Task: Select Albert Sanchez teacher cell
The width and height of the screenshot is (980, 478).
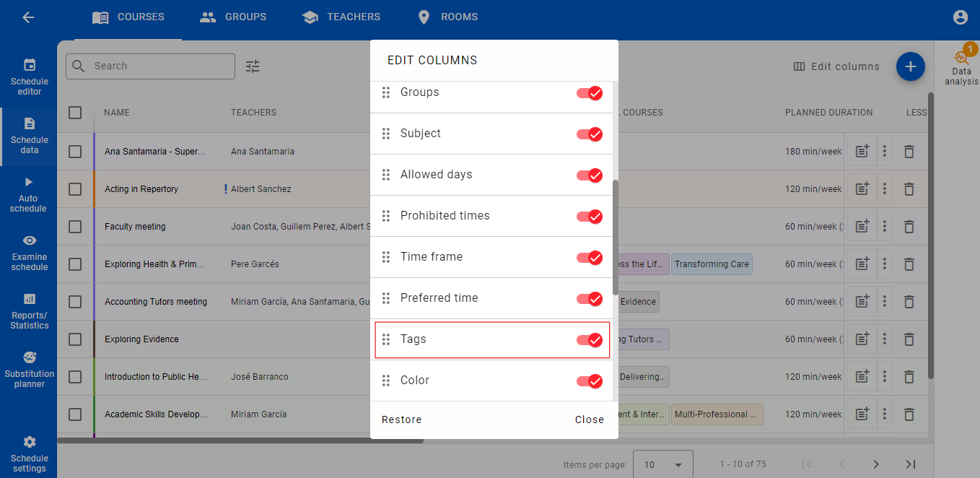Action: coord(261,189)
